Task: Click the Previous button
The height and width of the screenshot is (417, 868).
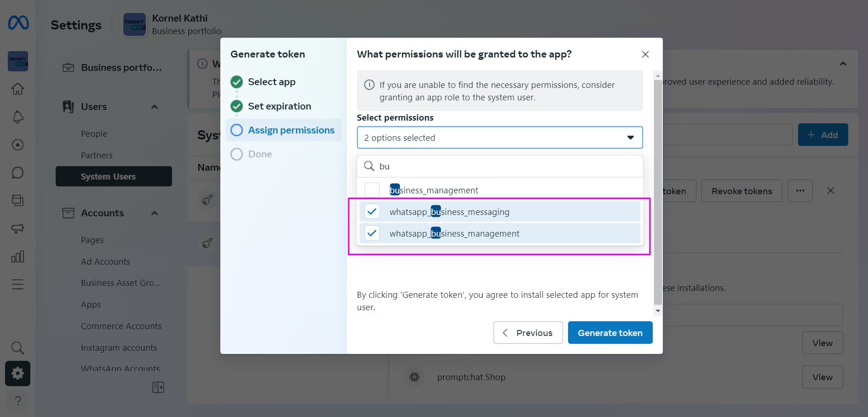Action: click(x=528, y=333)
